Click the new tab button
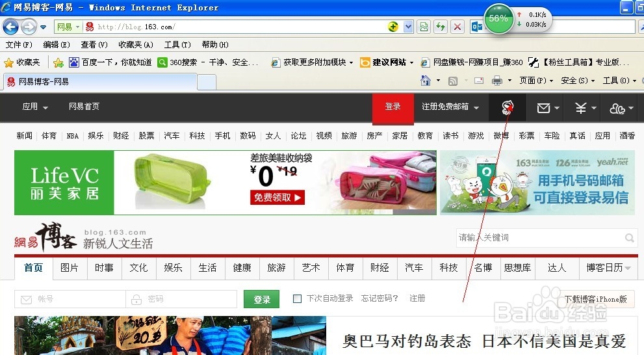This screenshot has height=355, width=644. pyautogui.click(x=207, y=82)
